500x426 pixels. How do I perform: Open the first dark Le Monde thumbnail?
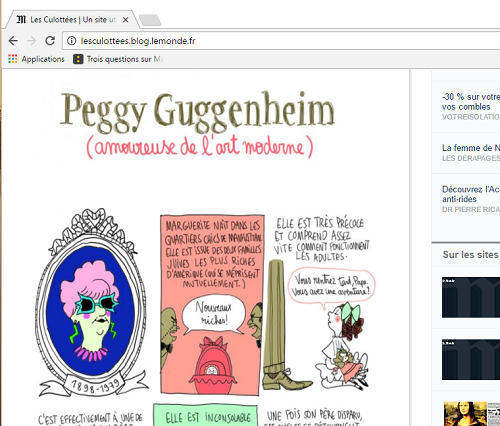click(471, 297)
